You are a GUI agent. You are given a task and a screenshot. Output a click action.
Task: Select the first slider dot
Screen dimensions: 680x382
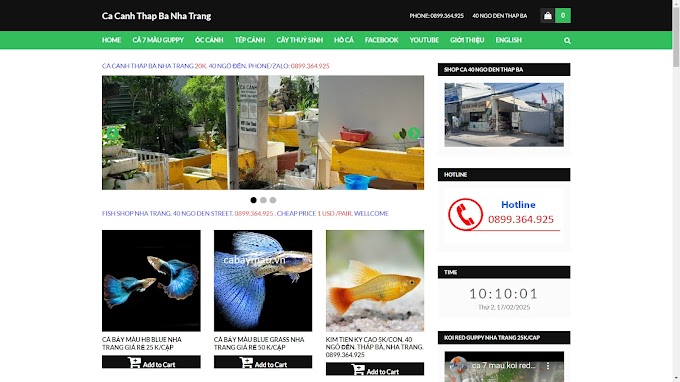click(253, 200)
